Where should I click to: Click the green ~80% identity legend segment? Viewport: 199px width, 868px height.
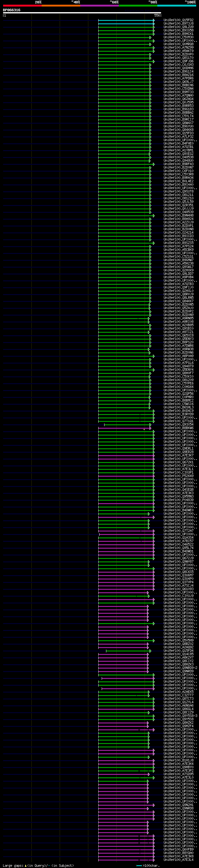click(138, 5)
